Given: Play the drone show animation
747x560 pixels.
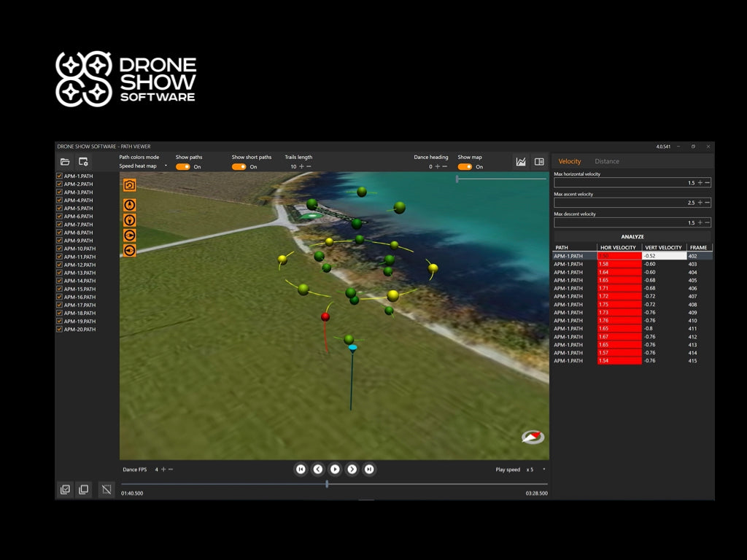Looking at the screenshot, I should click(335, 469).
